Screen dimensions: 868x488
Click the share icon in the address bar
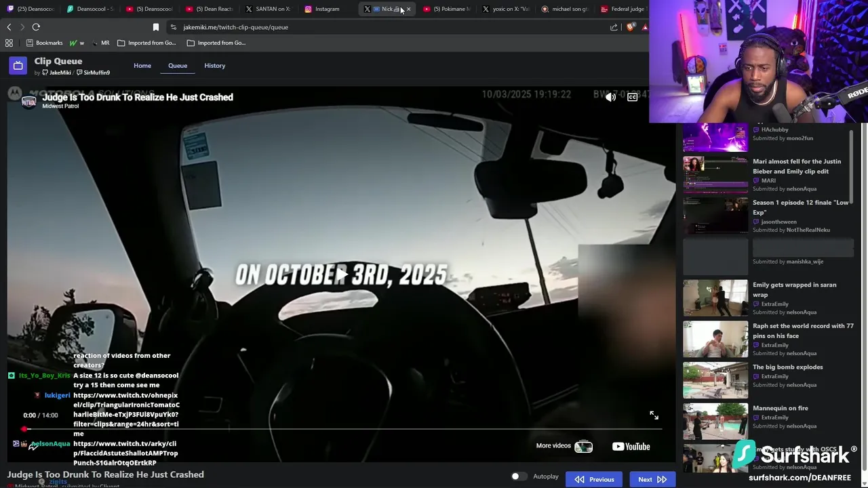614,27
